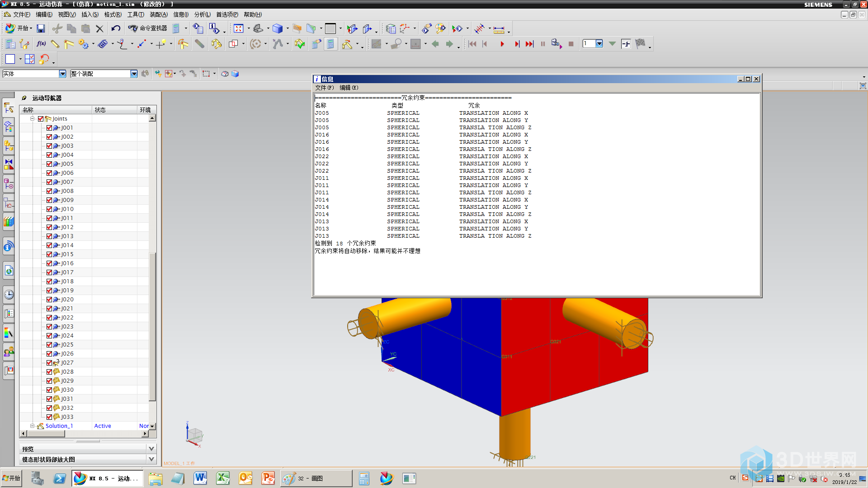Toggle the J022 joint checkbox

tap(49, 318)
